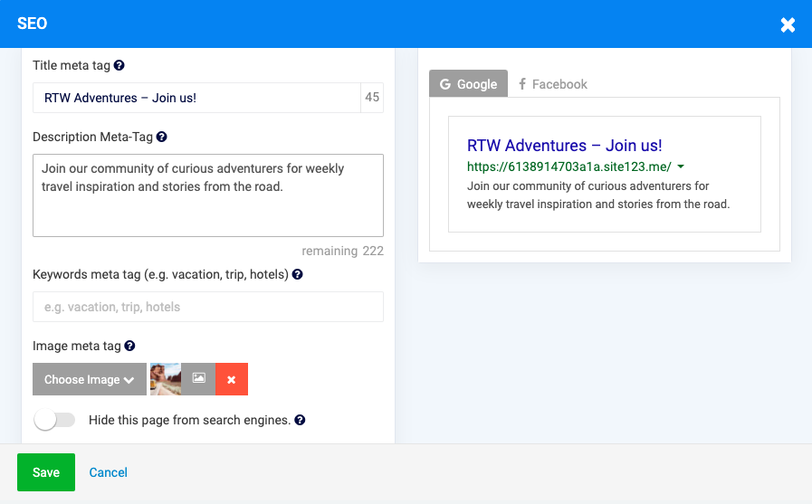
Task: Focus the Keywords meta tag field
Action: pyautogui.click(x=208, y=307)
